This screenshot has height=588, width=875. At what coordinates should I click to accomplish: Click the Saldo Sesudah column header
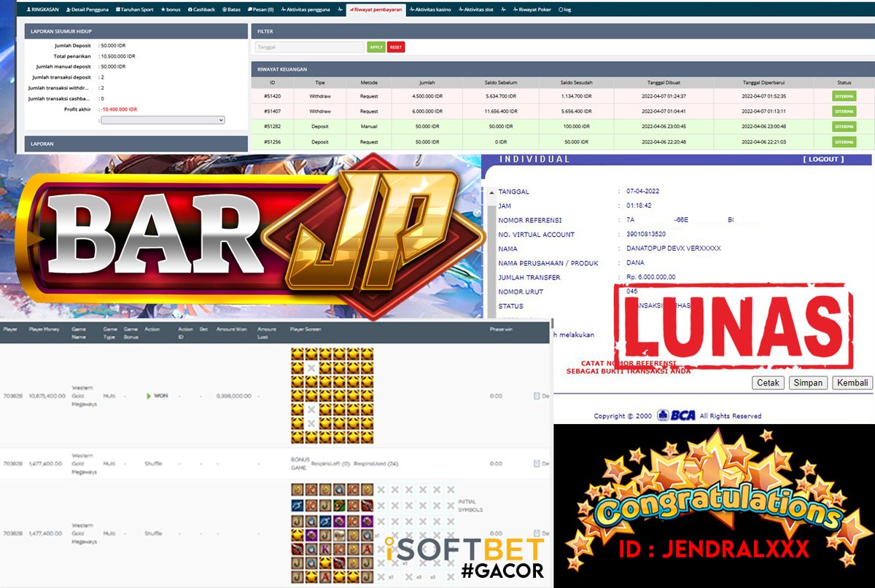coord(576,82)
